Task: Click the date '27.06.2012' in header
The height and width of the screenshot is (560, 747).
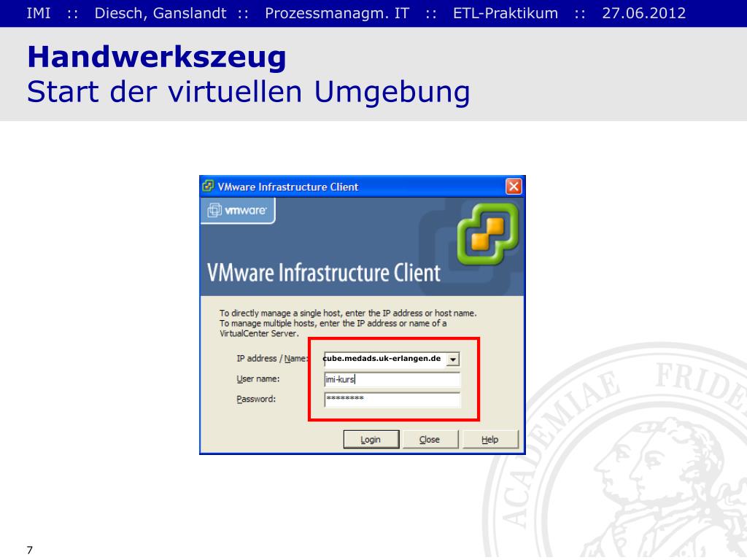Action: 644,13
